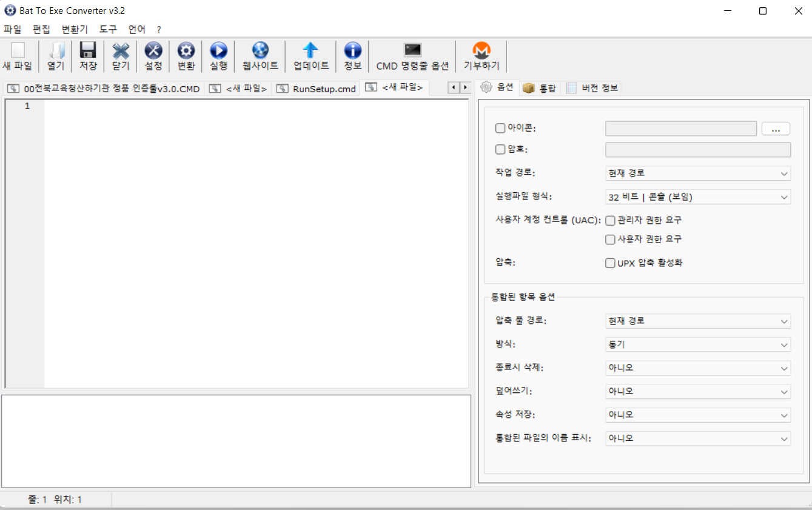Enable the 아이콘 checkbox
Viewport: 812px width, 510px height.
[x=500, y=129]
